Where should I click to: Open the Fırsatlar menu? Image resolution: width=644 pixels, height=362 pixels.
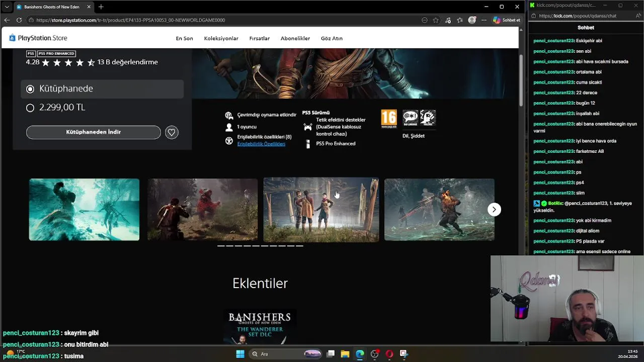260,39
